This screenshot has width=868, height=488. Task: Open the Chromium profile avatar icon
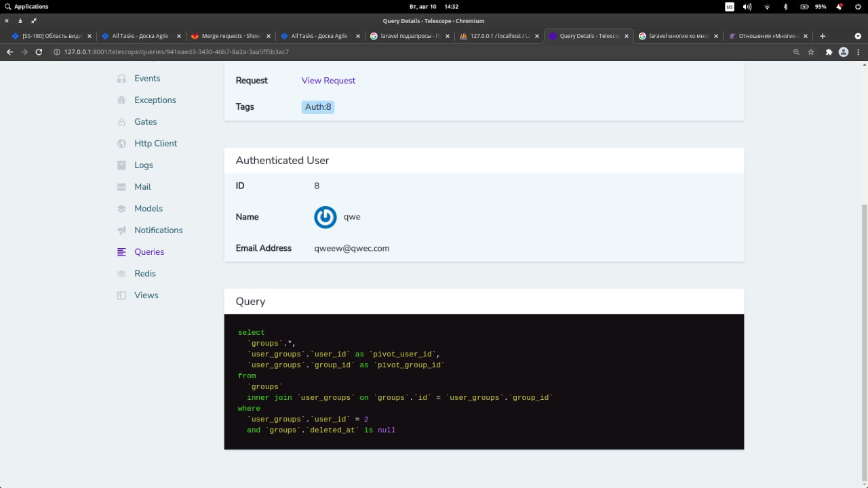pos(844,52)
